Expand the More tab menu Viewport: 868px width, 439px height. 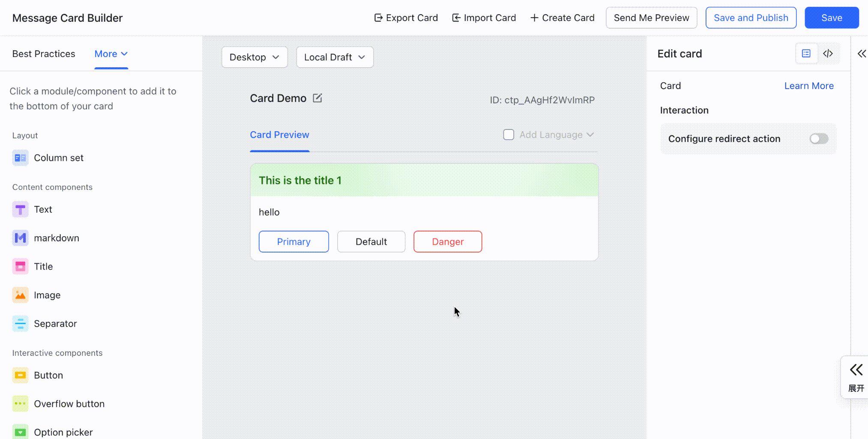click(111, 54)
